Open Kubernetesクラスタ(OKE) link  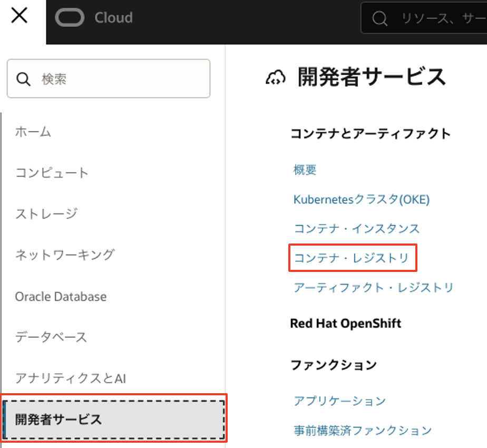click(x=362, y=199)
